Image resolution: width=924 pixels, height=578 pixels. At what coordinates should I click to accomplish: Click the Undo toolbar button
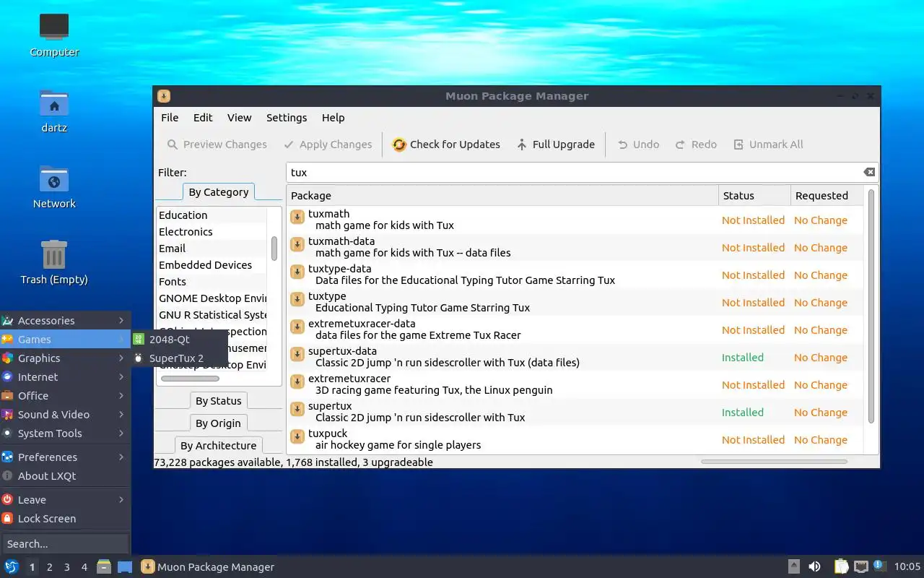tap(638, 144)
